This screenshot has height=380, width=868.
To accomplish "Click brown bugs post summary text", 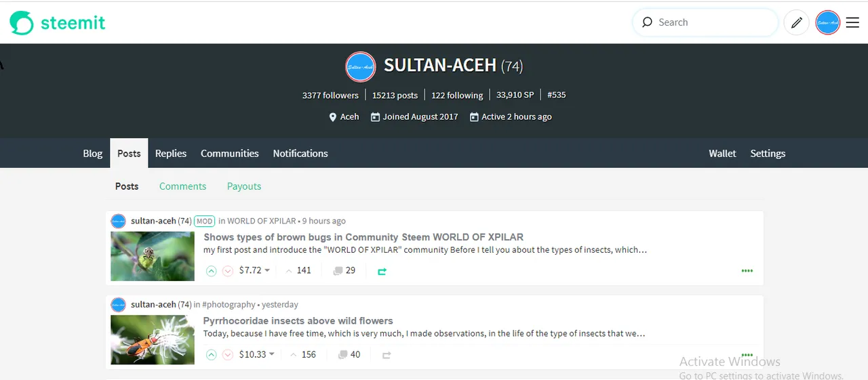I will [x=425, y=250].
